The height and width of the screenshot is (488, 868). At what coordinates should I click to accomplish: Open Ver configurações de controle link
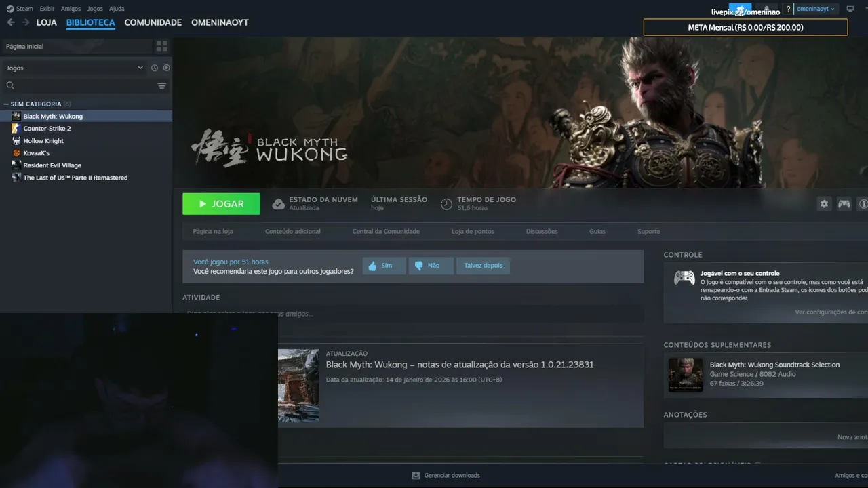(x=831, y=312)
